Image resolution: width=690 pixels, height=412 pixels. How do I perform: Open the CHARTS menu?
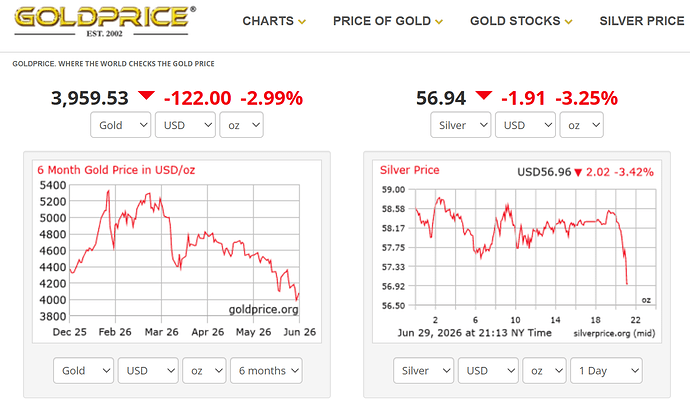coord(274,21)
